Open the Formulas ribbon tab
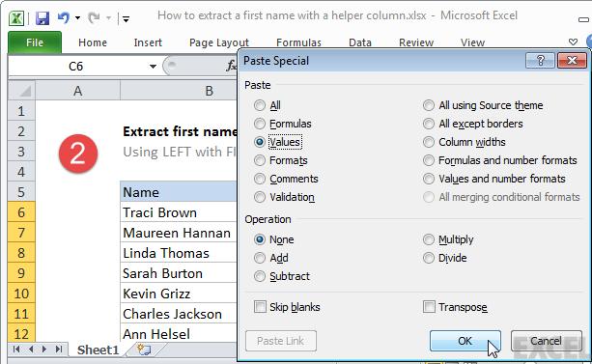The image size is (592, 364). [x=298, y=42]
